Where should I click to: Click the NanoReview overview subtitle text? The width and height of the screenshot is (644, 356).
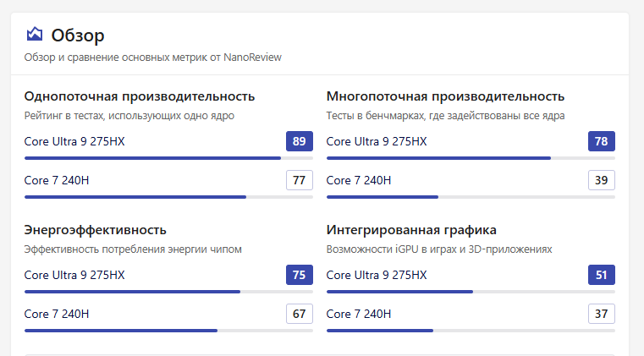click(x=152, y=58)
